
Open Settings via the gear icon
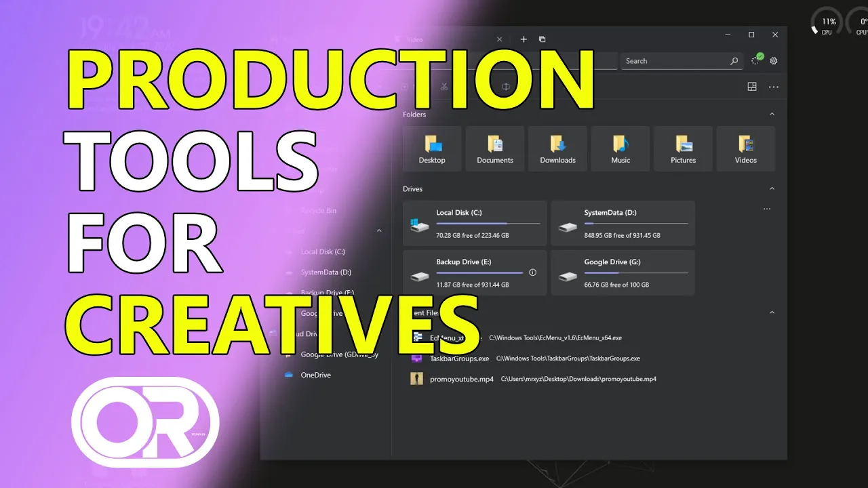[774, 61]
